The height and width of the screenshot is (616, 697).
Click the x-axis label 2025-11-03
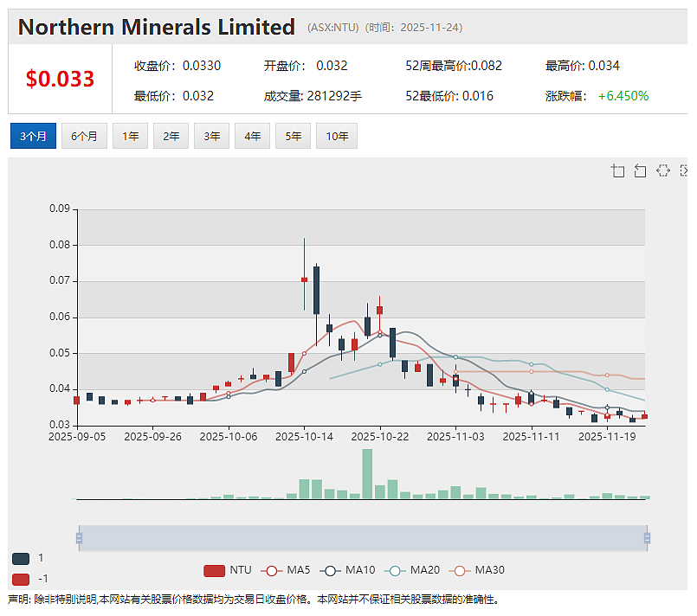coord(455,437)
